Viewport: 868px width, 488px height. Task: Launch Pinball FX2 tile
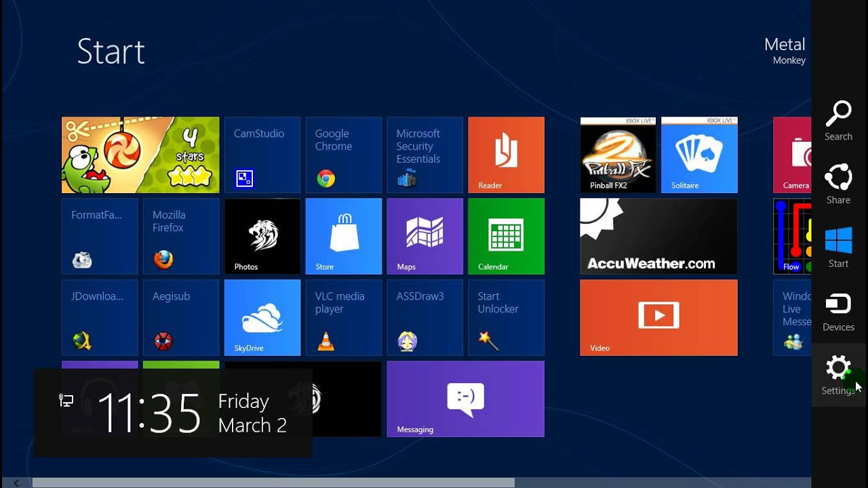[x=618, y=155]
